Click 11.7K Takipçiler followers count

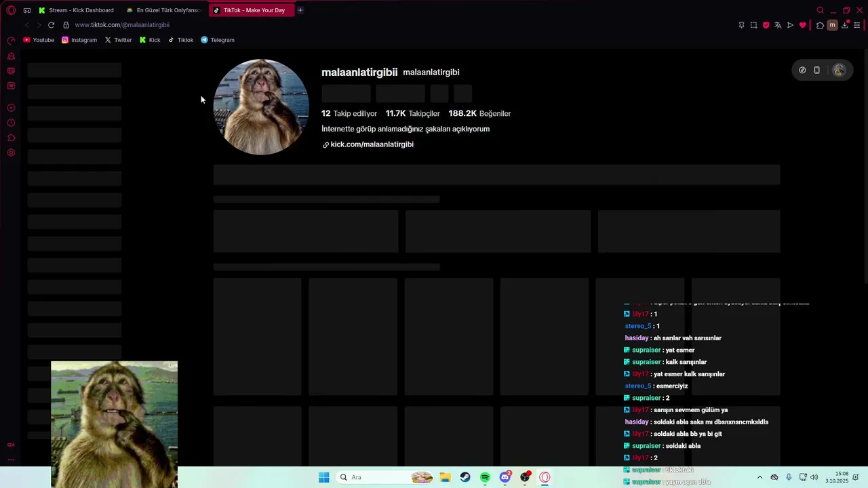pyautogui.click(x=412, y=113)
